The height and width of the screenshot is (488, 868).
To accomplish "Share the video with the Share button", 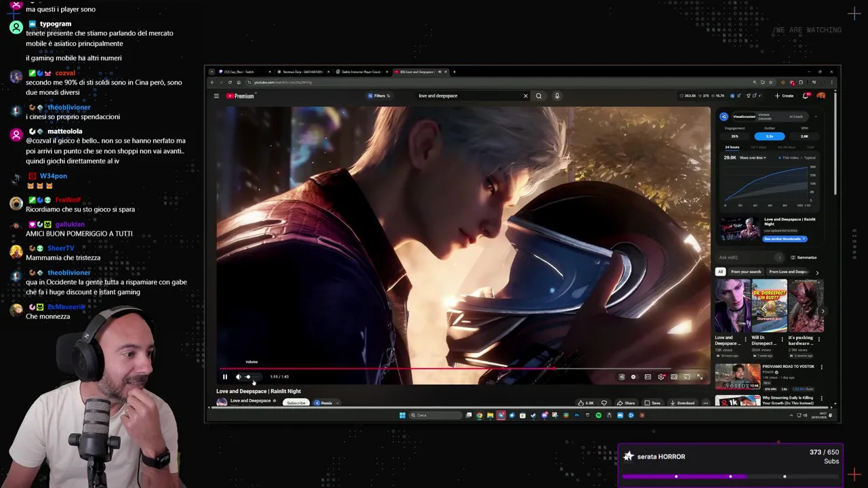I will [626, 403].
